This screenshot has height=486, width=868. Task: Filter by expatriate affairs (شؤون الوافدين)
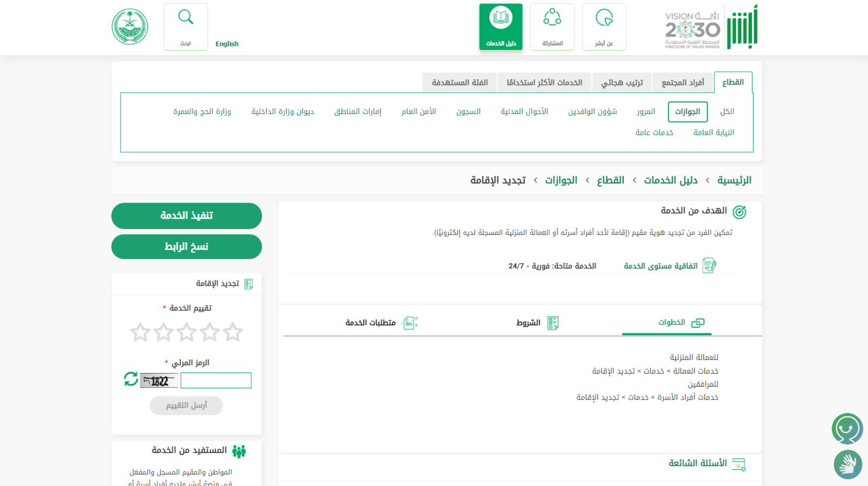pos(592,111)
